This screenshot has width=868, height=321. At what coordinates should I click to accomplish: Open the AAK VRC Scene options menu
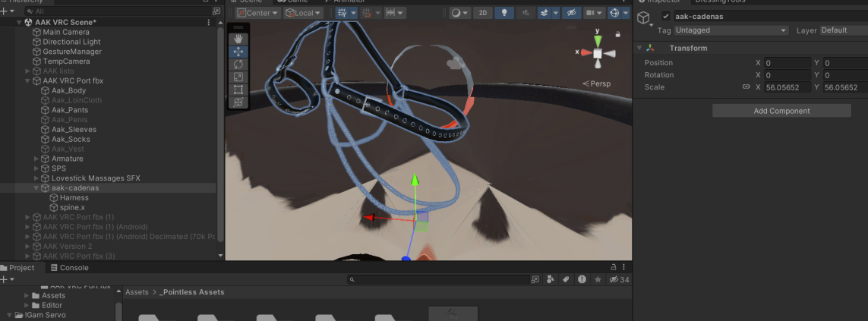pyautogui.click(x=209, y=22)
